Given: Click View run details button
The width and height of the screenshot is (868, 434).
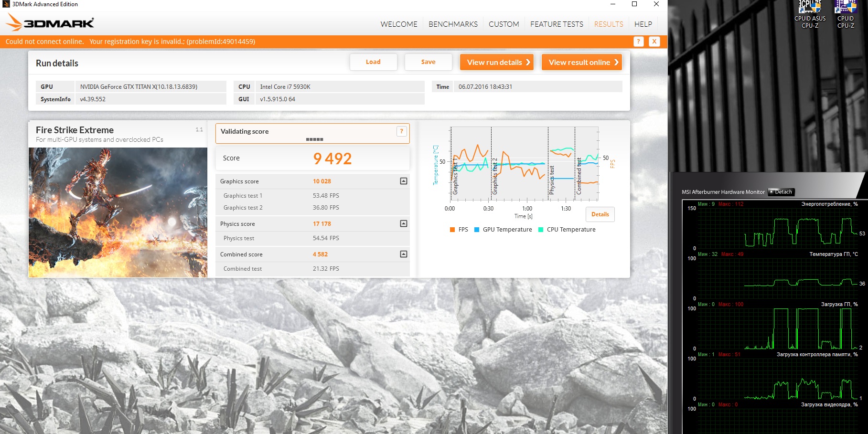Looking at the screenshot, I should click(497, 62).
